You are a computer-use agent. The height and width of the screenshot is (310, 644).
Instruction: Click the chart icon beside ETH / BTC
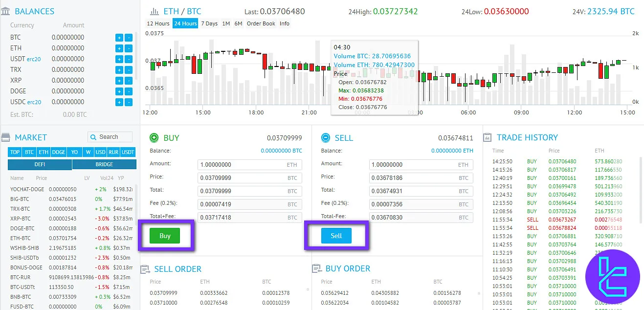[154, 11]
